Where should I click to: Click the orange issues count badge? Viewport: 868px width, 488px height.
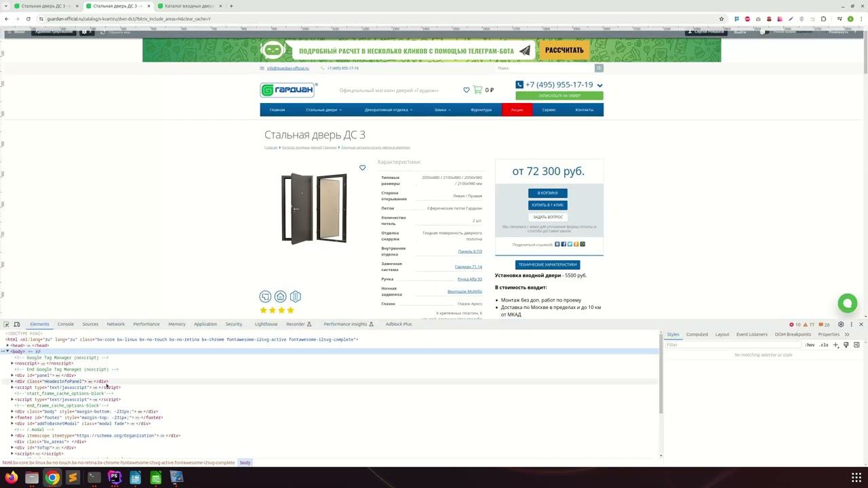pos(825,325)
